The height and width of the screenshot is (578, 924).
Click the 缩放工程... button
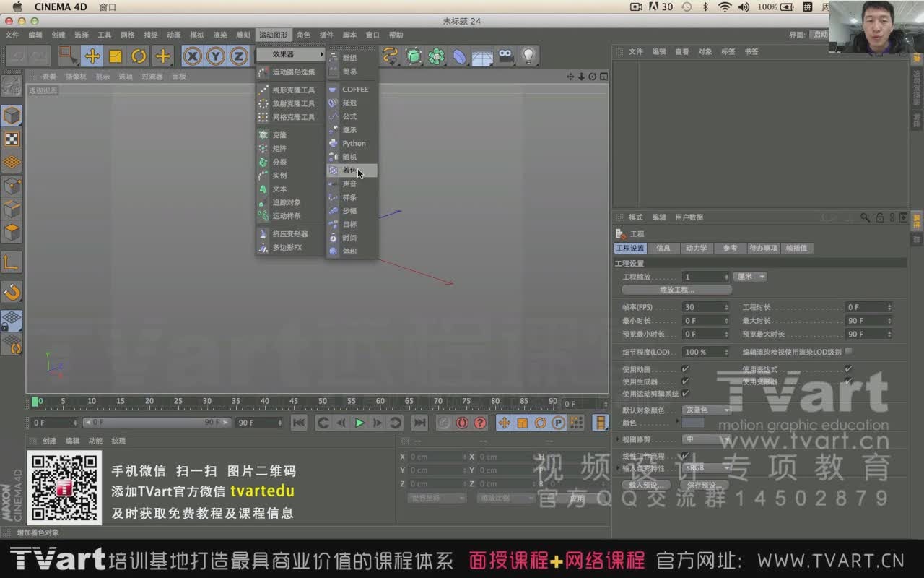[x=676, y=290]
